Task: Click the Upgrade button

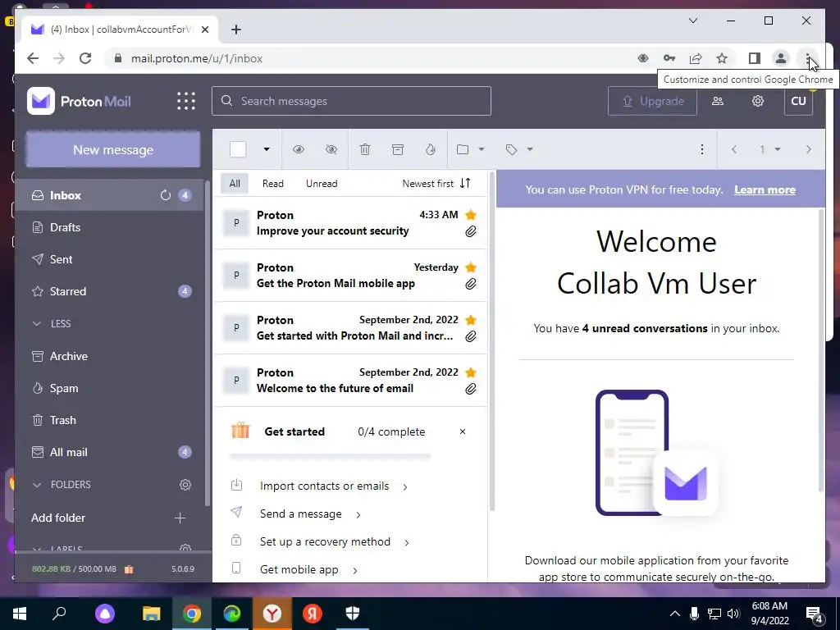Action: 652,101
